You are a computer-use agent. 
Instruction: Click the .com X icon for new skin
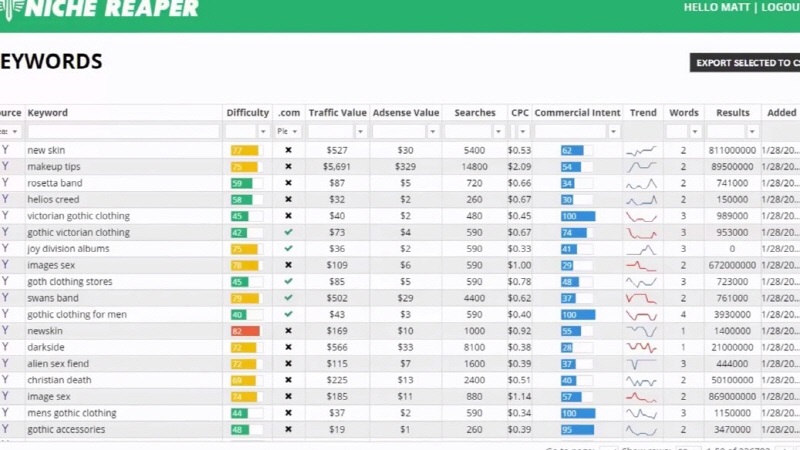pyautogui.click(x=288, y=150)
